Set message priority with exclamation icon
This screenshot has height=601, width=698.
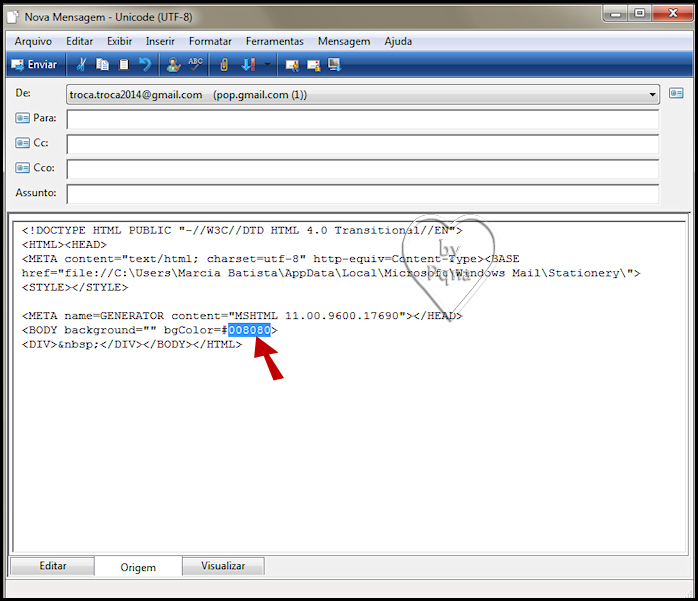pos(249,65)
